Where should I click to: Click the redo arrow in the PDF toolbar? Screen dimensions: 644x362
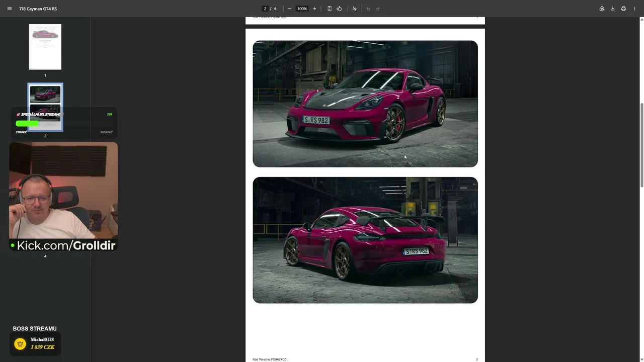pyautogui.click(x=378, y=9)
